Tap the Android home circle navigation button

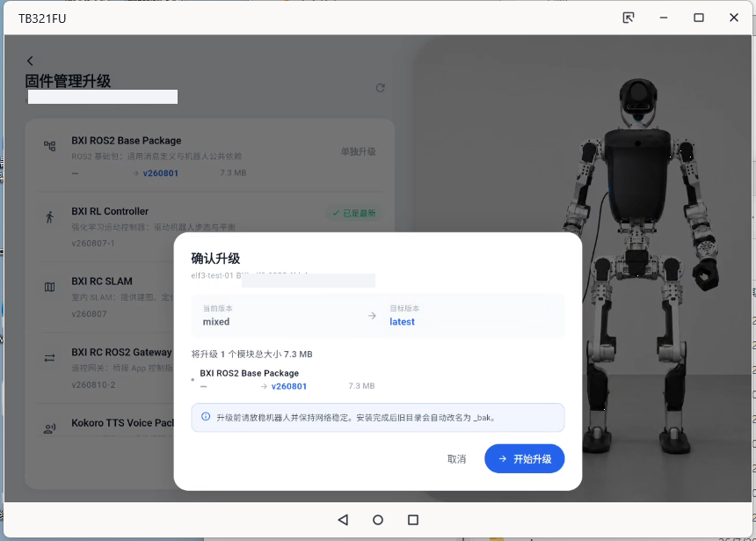378,520
